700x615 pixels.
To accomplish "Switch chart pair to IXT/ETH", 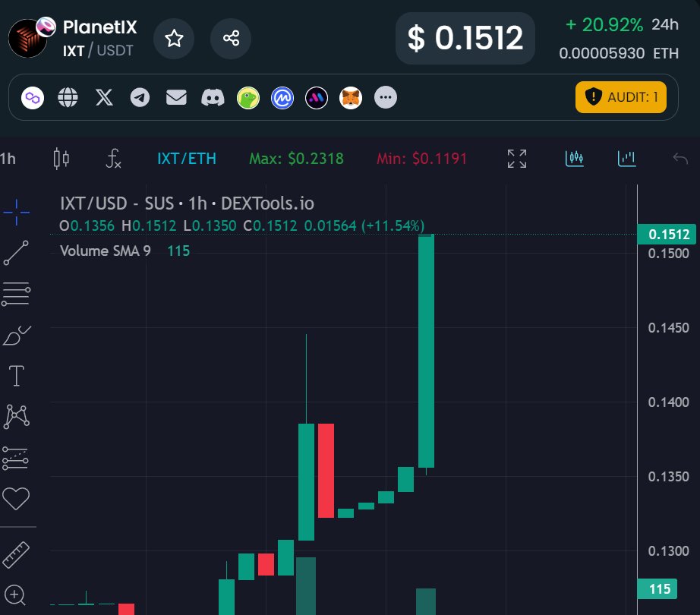I will [187, 159].
